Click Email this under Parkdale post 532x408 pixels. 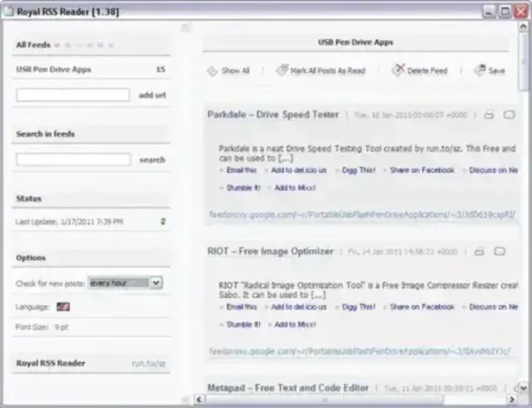[241, 170]
